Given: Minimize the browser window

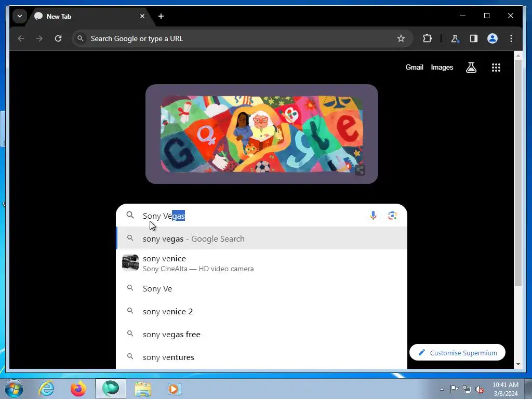Looking at the screenshot, I should click(x=463, y=16).
